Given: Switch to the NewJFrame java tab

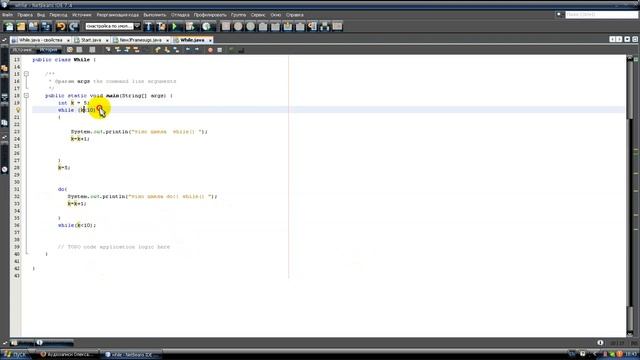Looking at the screenshot, I should [140, 40].
